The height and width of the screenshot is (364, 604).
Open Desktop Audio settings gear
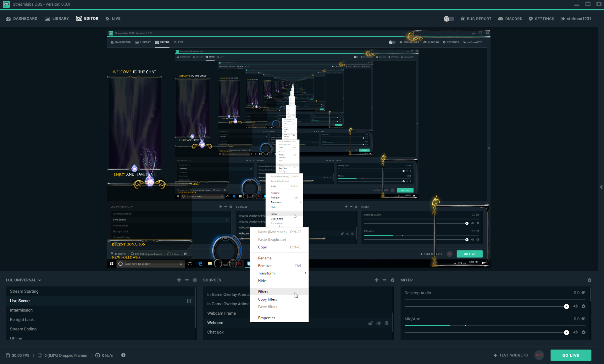[584, 306]
